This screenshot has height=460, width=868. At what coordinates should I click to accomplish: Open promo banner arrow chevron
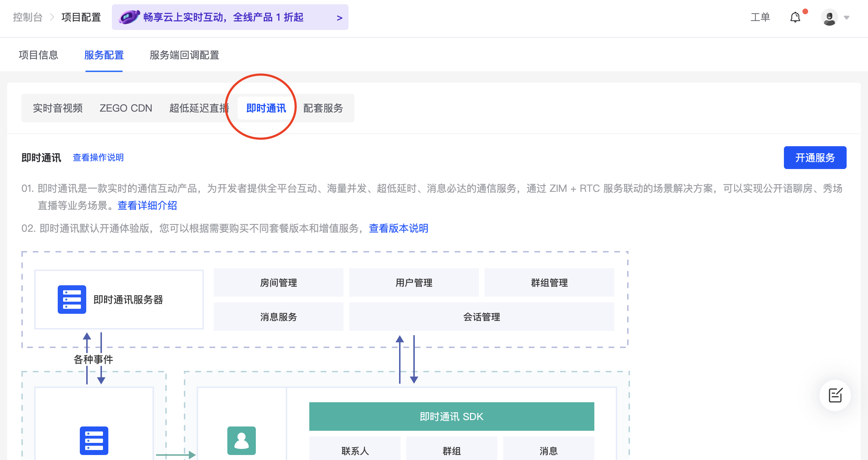339,18
